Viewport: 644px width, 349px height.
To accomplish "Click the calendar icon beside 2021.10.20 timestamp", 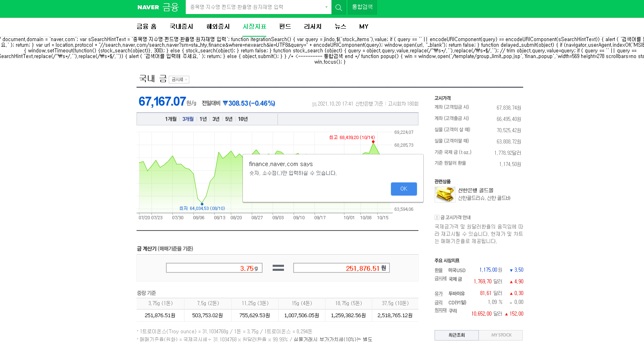I will [314, 104].
